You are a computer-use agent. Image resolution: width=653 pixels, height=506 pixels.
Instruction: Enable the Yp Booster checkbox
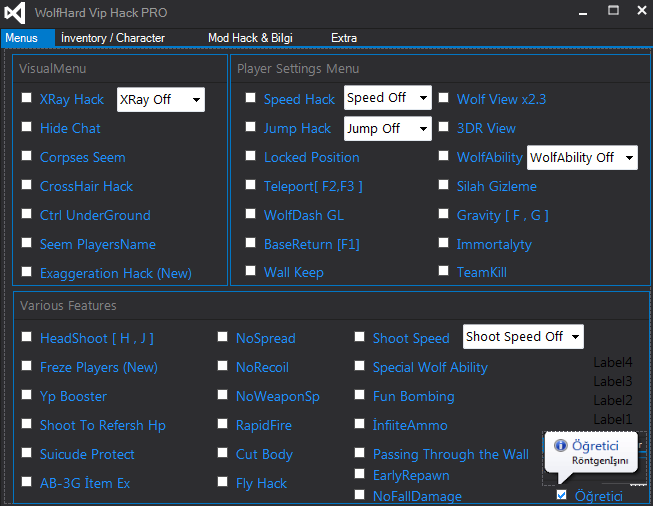click(x=27, y=395)
